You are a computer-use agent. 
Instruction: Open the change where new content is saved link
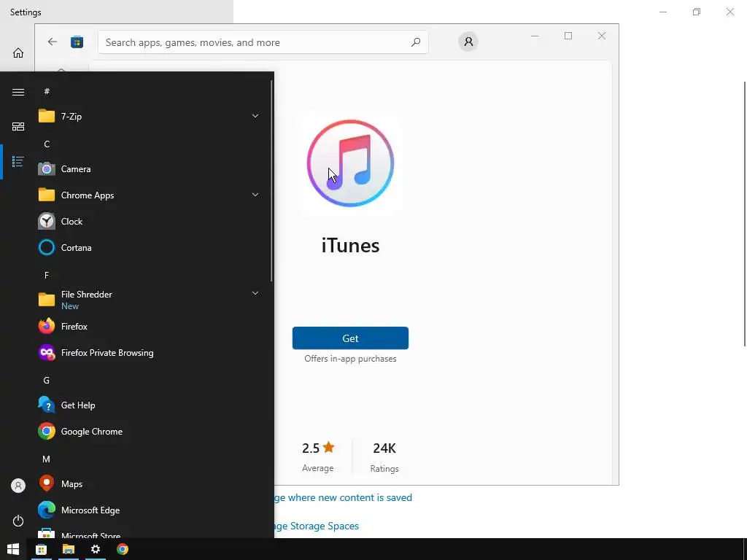343,497
